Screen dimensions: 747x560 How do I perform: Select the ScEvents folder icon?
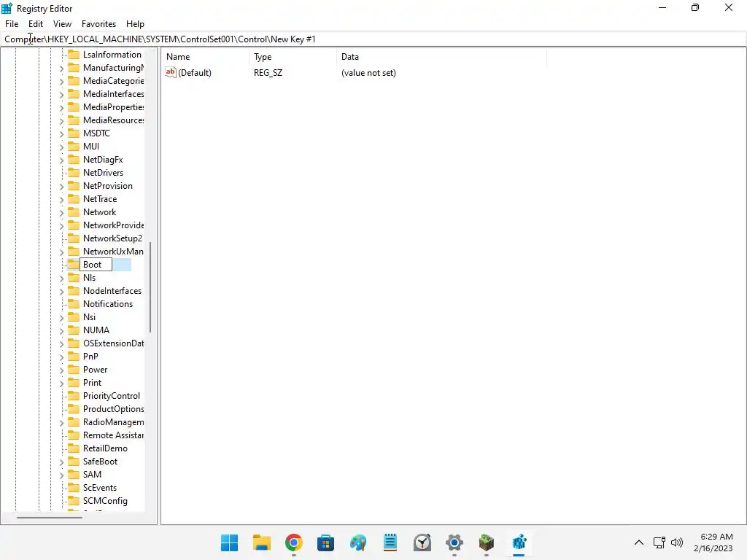(74, 488)
